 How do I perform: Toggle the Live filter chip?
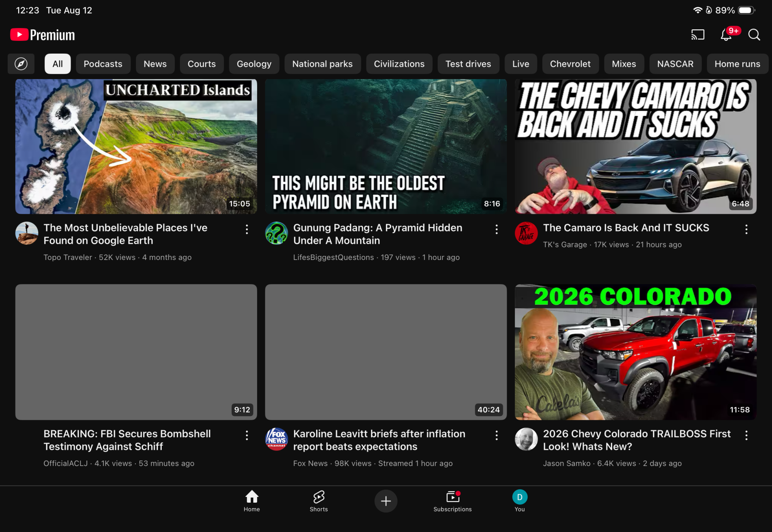click(520, 64)
